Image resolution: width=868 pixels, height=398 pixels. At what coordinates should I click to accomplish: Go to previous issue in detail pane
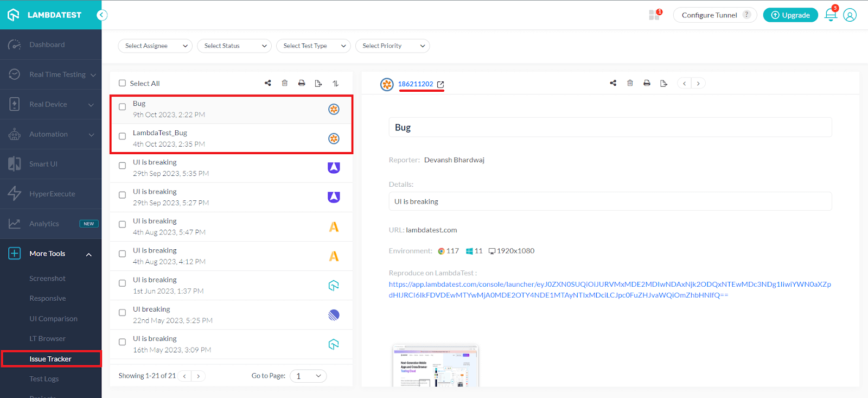(x=685, y=83)
